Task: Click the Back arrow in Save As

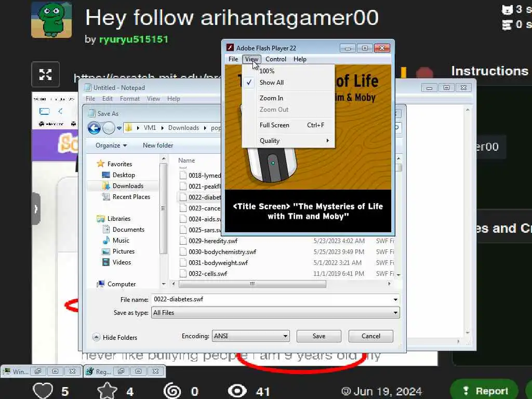Action: click(x=94, y=128)
